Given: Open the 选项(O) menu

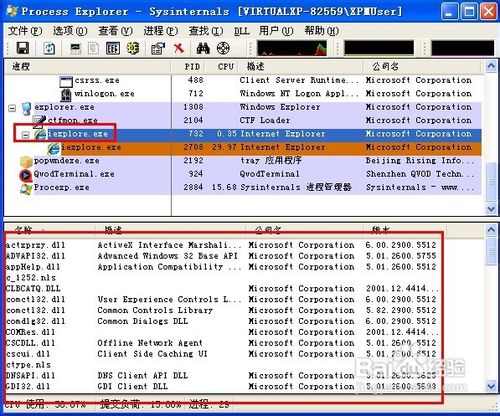Looking at the screenshot, I should [x=70, y=31].
